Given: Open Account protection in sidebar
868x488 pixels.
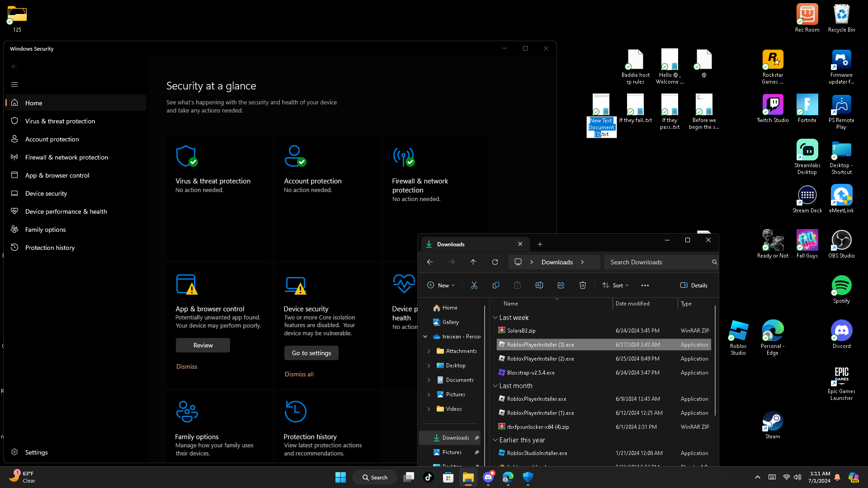Looking at the screenshot, I should (x=76, y=139).
